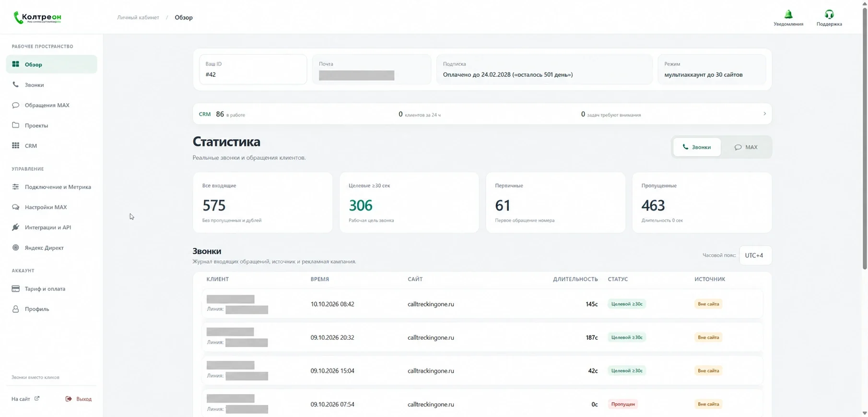The image size is (868, 417).
Task: Click the Настройки MAX chat icon
Action: pyautogui.click(x=16, y=207)
